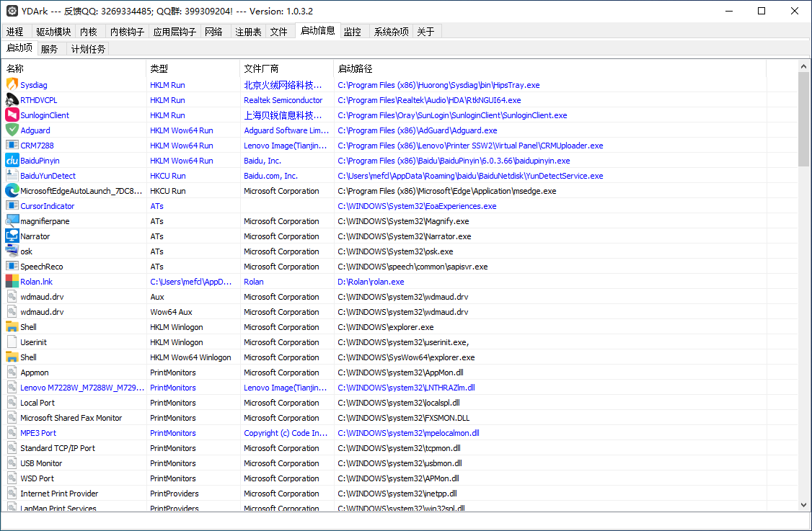The height and width of the screenshot is (531, 812).
Task: Click the magnifierpane entry icon
Action: 12,220
